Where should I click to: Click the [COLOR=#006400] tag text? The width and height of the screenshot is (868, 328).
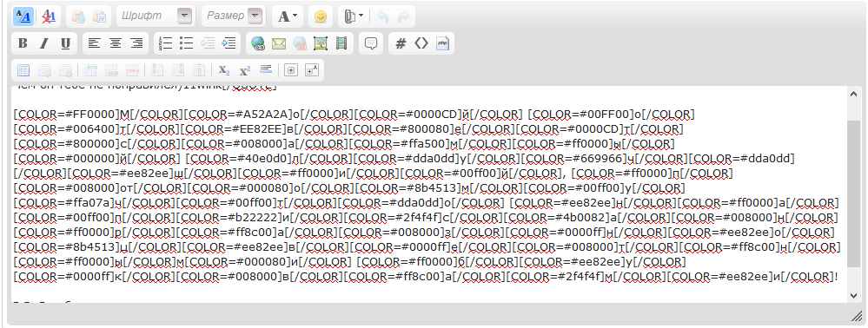tap(67, 129)
